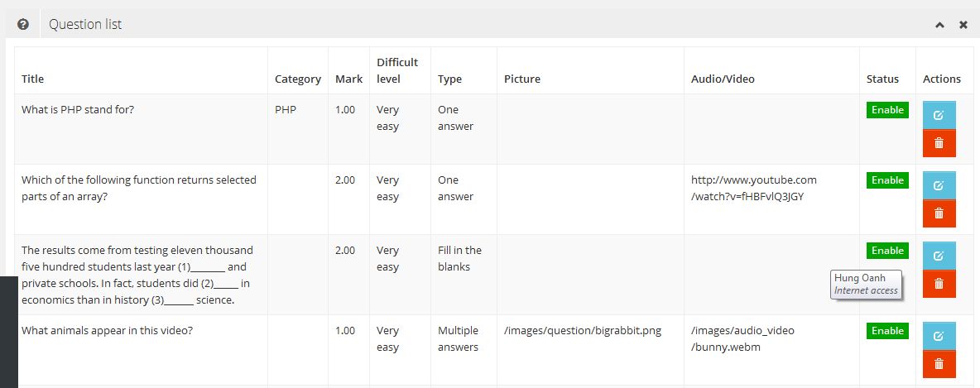Edit the fill in the blanks question
The height and width of the screenshot is (388, 980).
point(939,256)
